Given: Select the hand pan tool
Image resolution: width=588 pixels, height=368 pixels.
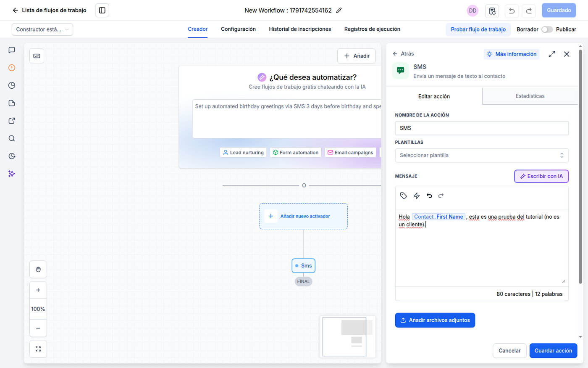Looking at the screenshot, I should tap(38, 270).
